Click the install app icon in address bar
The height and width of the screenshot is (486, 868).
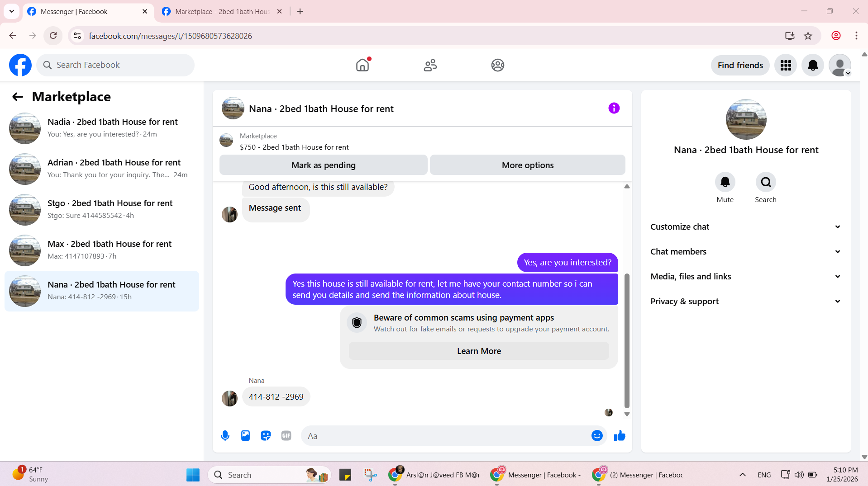pos(790,36)
